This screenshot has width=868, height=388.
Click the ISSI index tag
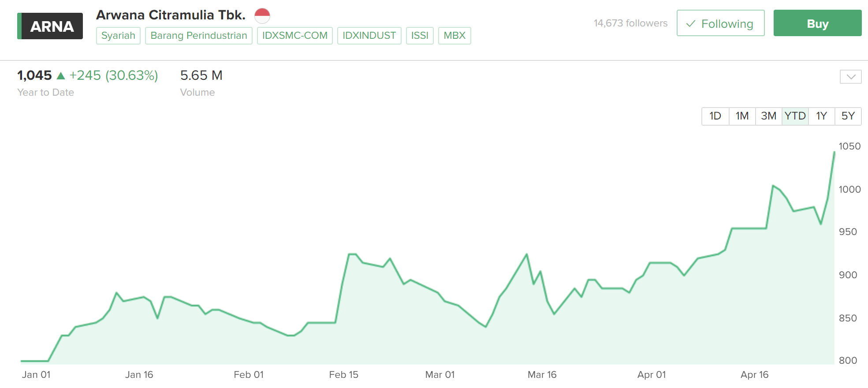click(420, 36)
